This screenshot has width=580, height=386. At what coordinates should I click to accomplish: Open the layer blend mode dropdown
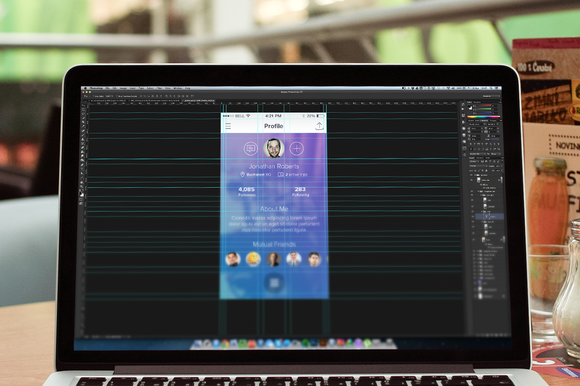point(478,166)
